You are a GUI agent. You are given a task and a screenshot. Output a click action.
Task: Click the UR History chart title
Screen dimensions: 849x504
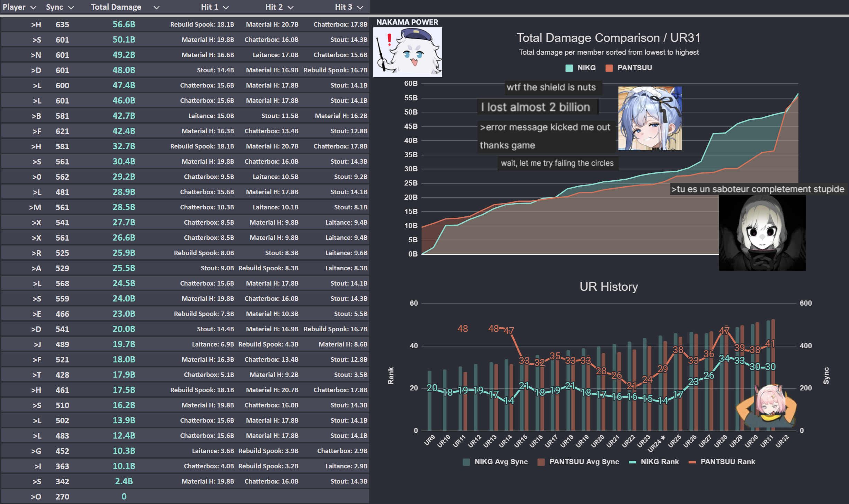[609, 287]
